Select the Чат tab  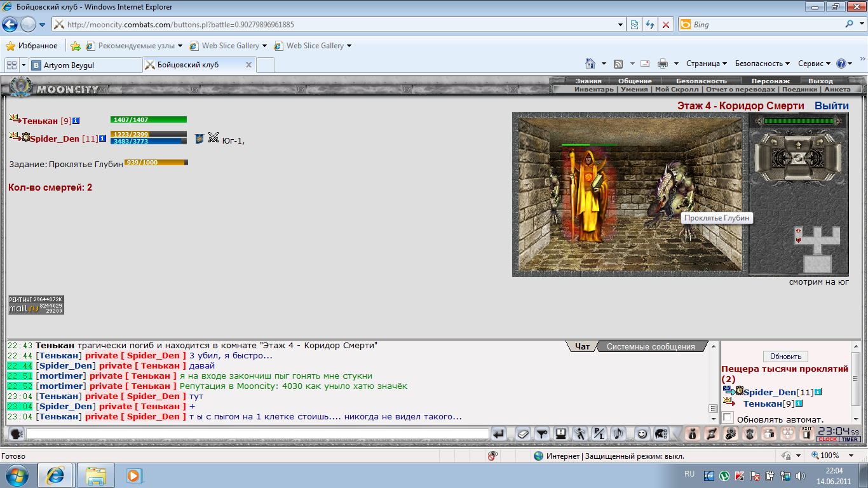click(582, 346)
